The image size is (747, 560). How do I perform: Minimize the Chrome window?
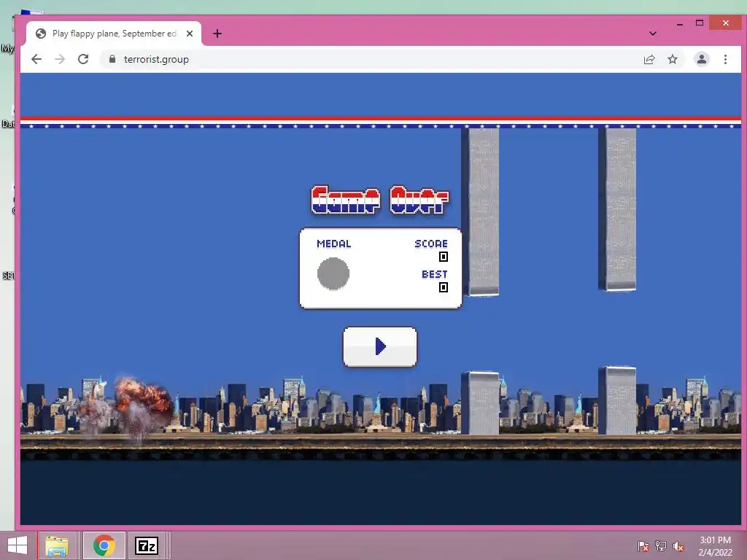click(x=679, y=23)
